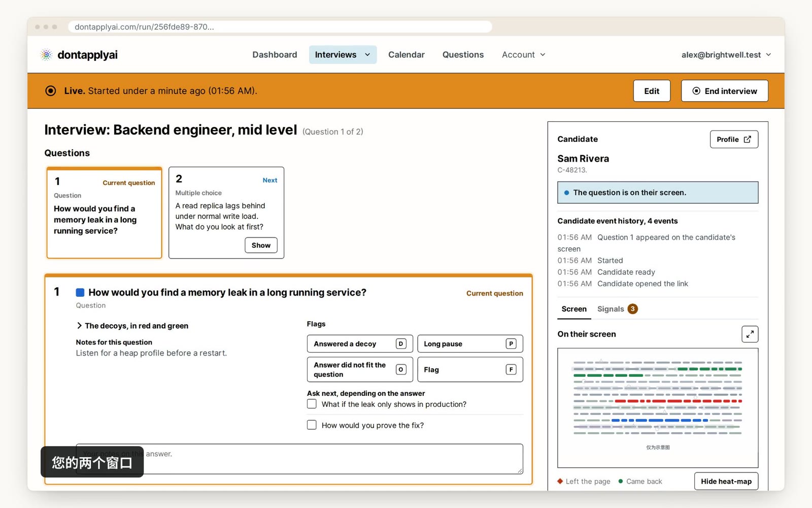The image size is (812, 508).
Task: Show question 2 to the candidate
Action: (261, 245)
